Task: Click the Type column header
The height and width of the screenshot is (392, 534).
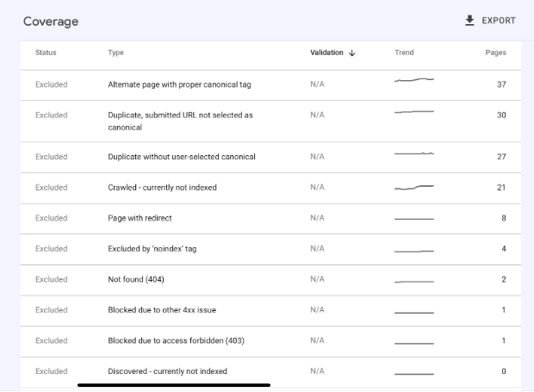Action: pos(115,53)
